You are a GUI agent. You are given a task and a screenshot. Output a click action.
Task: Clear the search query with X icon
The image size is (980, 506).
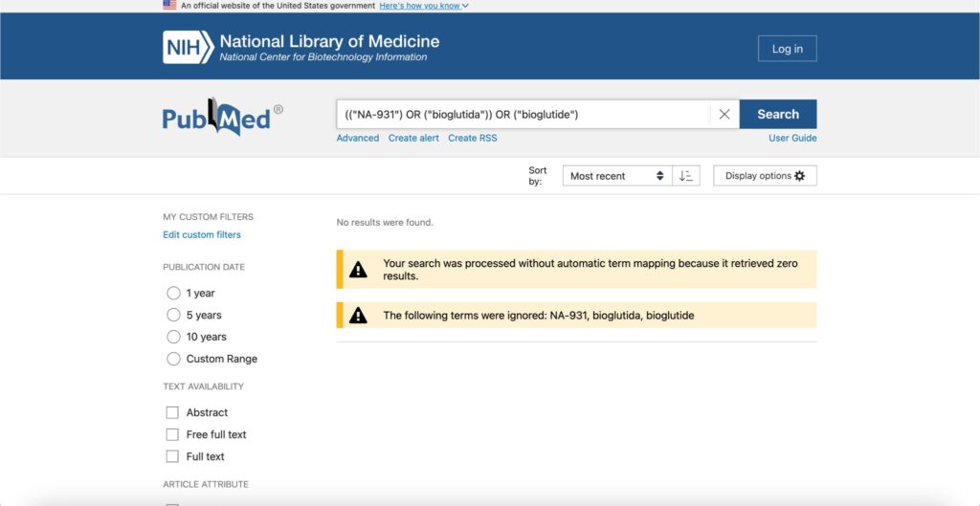(724, 115)
